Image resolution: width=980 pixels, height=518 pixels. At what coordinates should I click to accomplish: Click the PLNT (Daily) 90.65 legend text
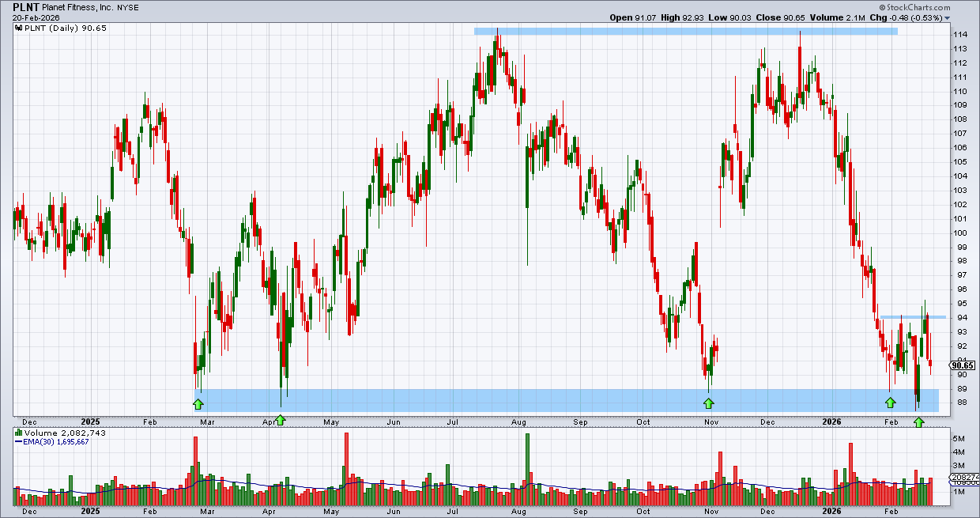[65, 28]
